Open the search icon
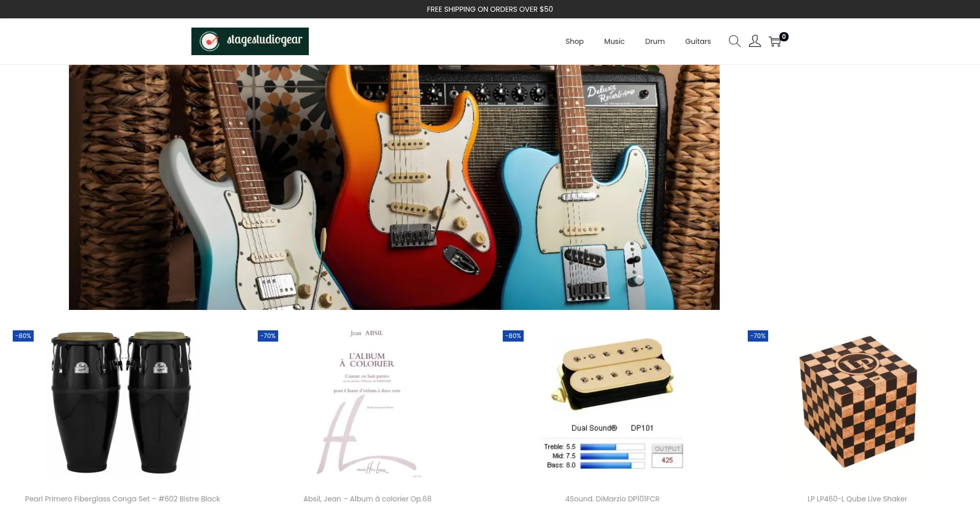This screenshot has height=507, width=980. click(x=734, y=41)
